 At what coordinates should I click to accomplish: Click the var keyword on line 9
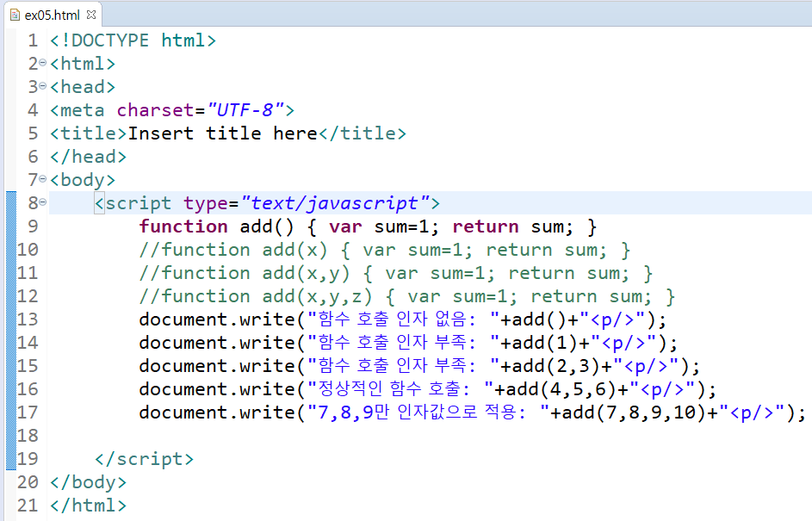pos(345,226)
